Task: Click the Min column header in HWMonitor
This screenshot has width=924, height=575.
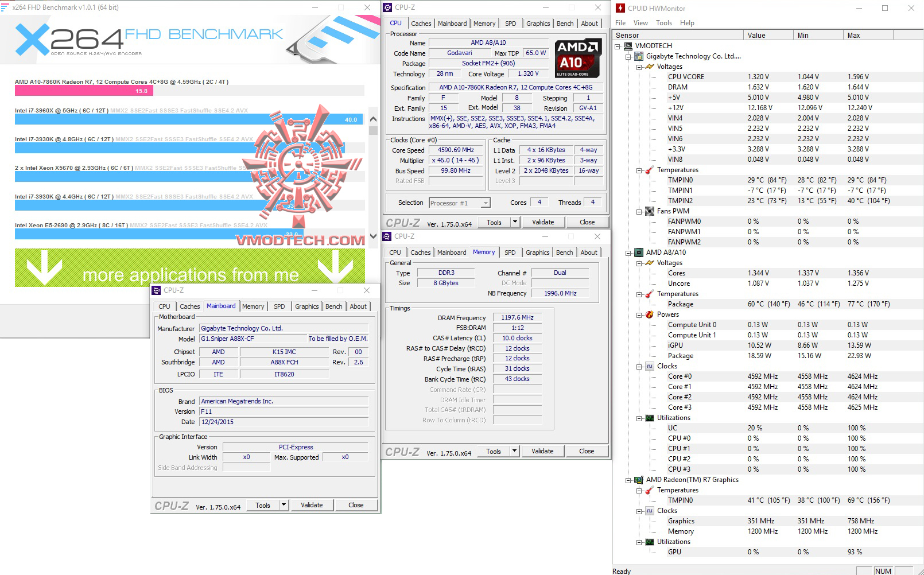Action: (x=818, y=35)
